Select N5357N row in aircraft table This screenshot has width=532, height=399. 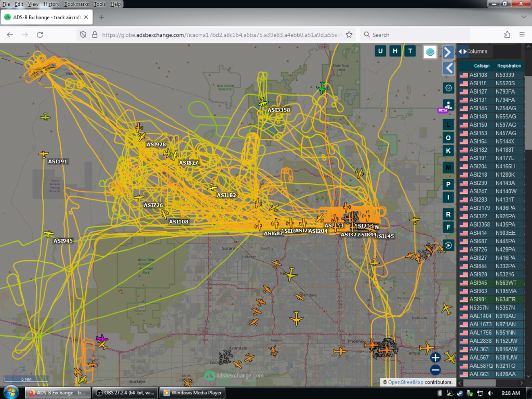tap(491, 308)
